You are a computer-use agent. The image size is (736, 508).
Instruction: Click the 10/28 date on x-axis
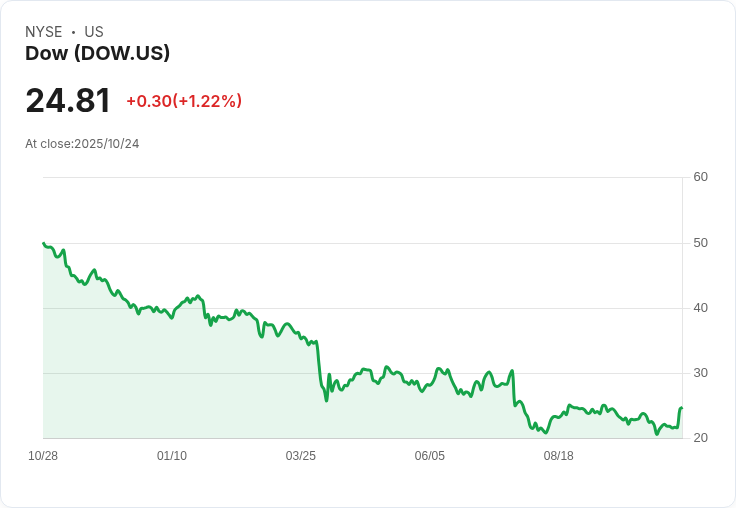coord(43,456)
